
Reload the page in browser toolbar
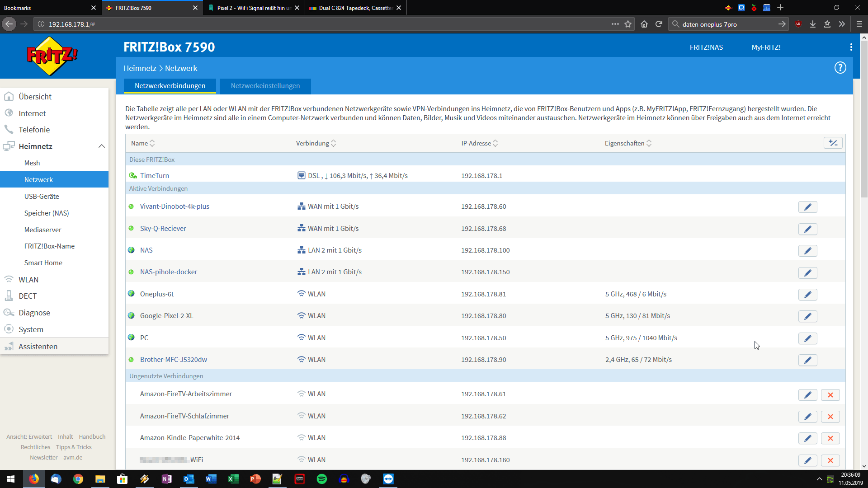click(x=659, y=24)
